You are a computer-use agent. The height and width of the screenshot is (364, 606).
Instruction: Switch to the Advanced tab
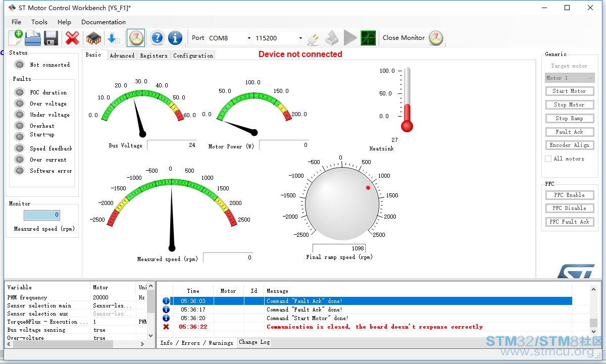point(122,56)
